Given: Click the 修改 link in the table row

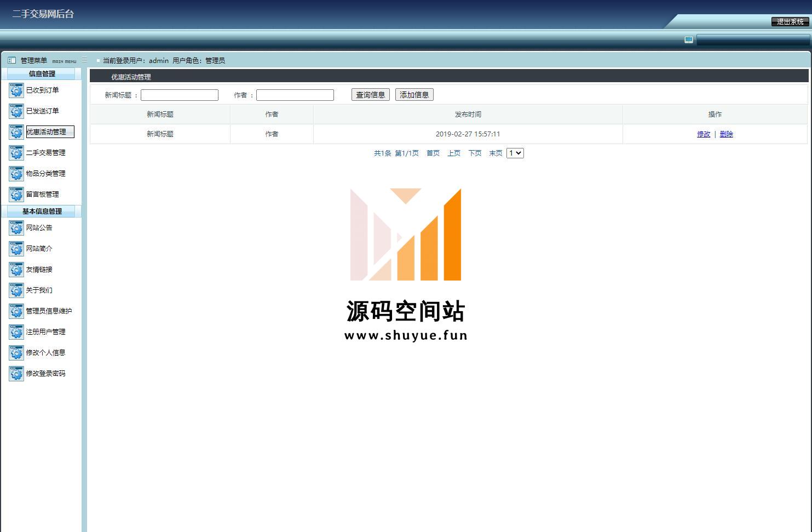Looking at the screenshot, I should (x=704, y=134).
